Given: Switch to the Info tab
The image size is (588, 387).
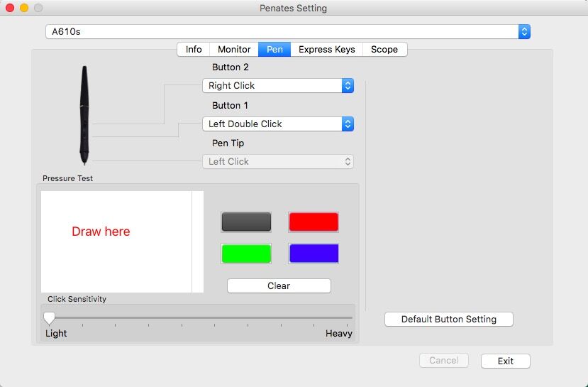Looking at the screenshot, I should pos(194,50).
